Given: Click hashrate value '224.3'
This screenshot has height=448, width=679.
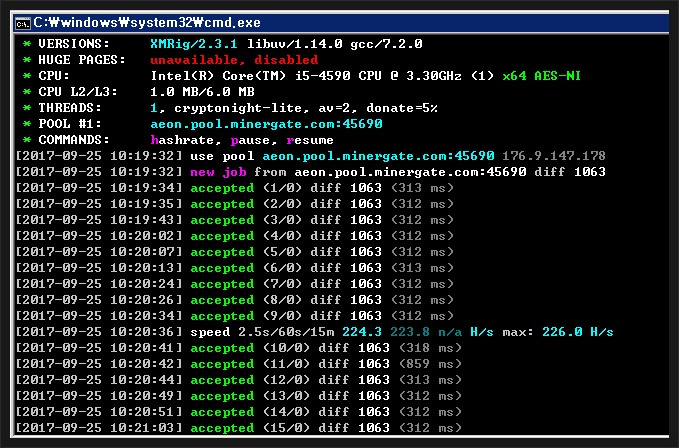Looking at the screenshot, I should (362, 332).
